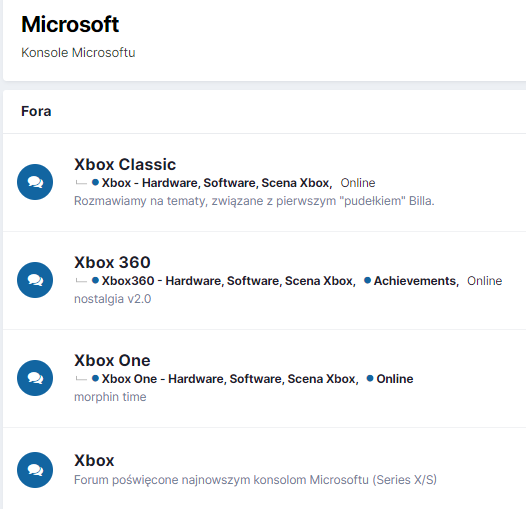Open Online subforum under Xbox Classic

click(x=358, y=183)
